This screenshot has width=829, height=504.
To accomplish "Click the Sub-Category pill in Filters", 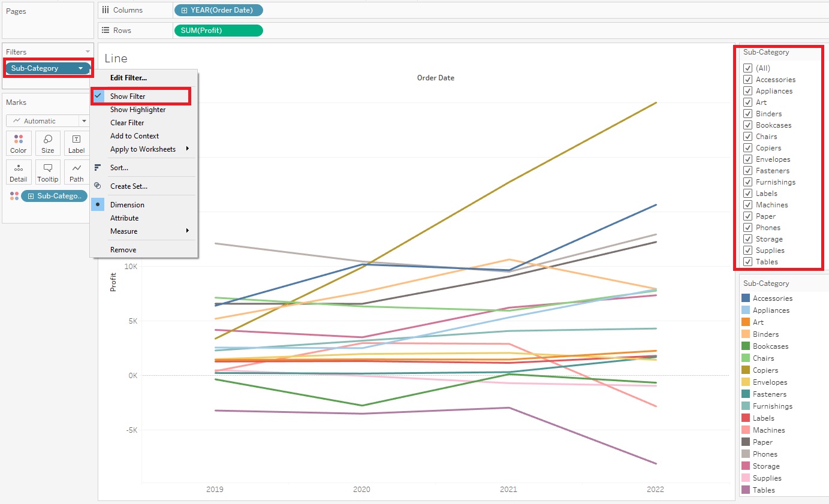I will click(x=48, y=68).
